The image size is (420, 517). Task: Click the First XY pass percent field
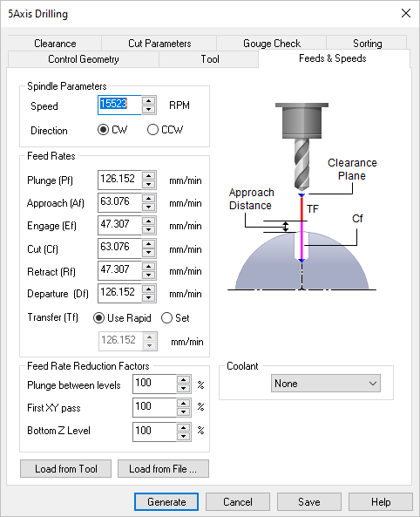coord(154,407)
